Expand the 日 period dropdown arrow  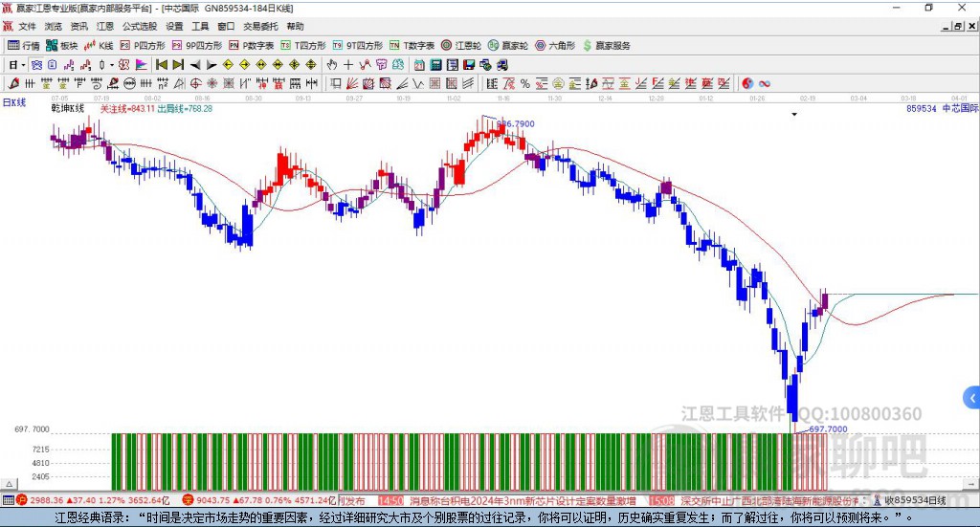[23, 65]
